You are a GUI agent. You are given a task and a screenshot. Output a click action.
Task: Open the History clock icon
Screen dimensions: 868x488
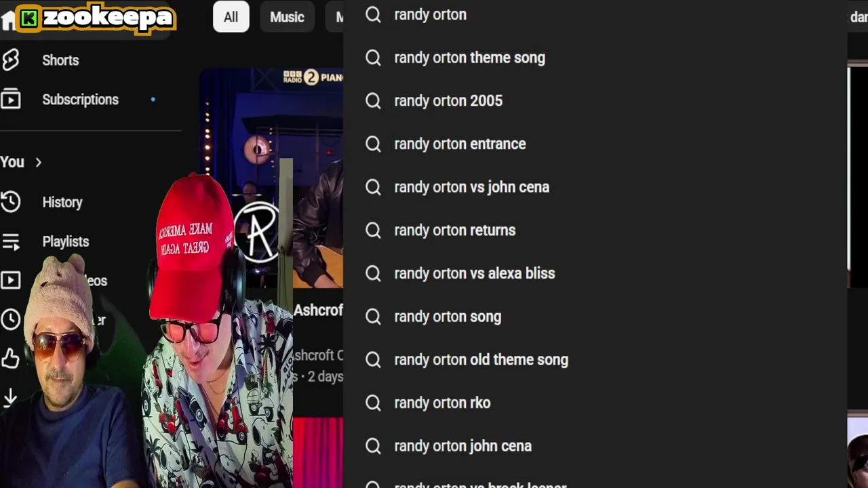10,202
